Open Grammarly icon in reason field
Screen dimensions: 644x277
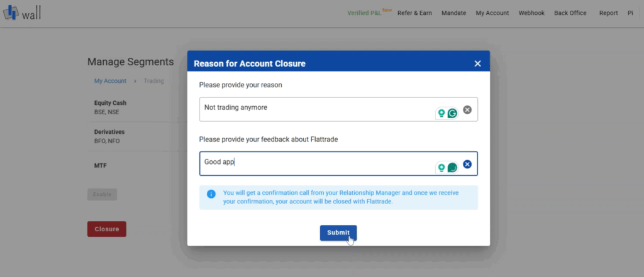pyautogui.click(x=452, y=113)
